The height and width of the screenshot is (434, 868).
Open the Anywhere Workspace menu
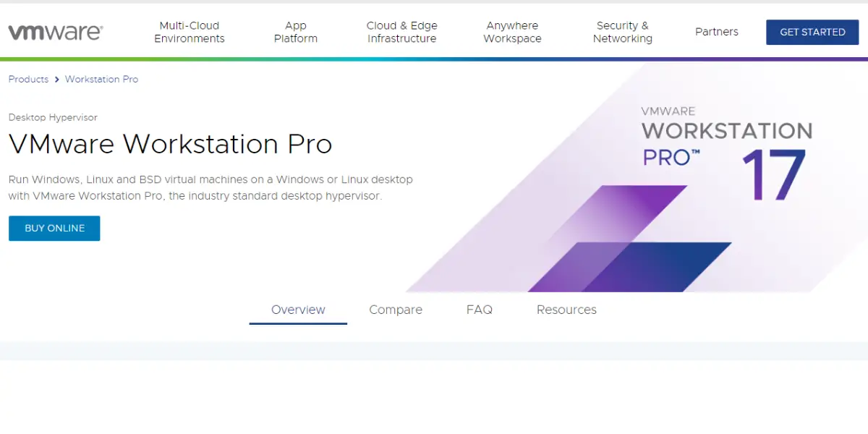point(512,32)
